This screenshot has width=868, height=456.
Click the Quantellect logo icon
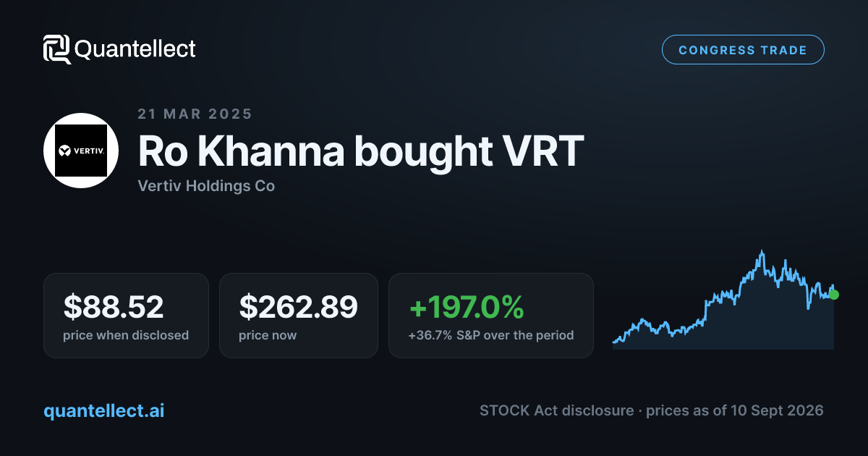(57, 49)
